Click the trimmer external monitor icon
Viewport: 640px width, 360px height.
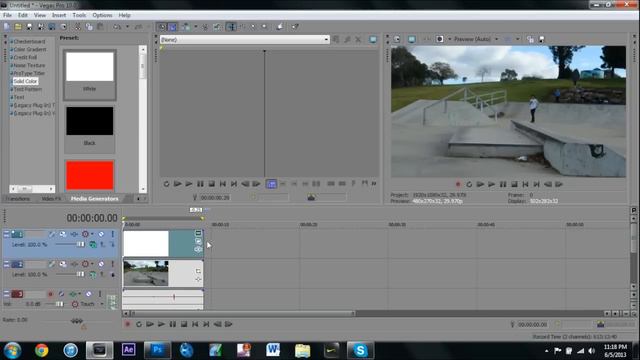pyautogui.click(x=373, y=40)
